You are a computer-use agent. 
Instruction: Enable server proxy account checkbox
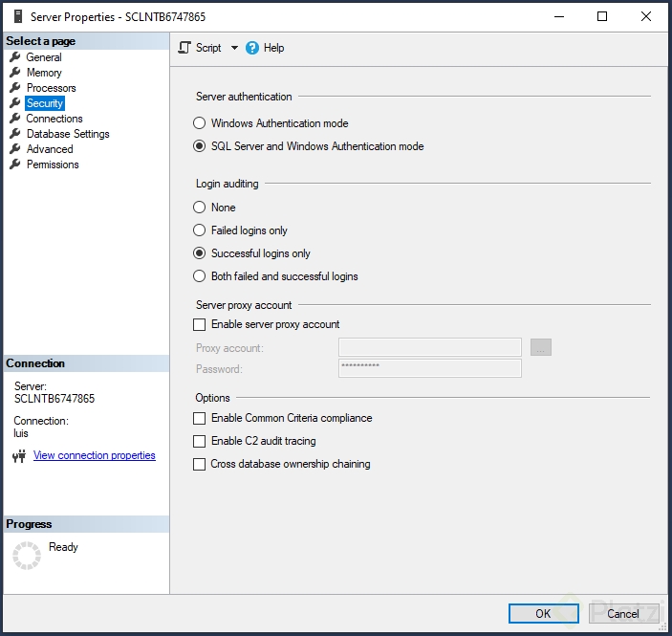point(200,325)
